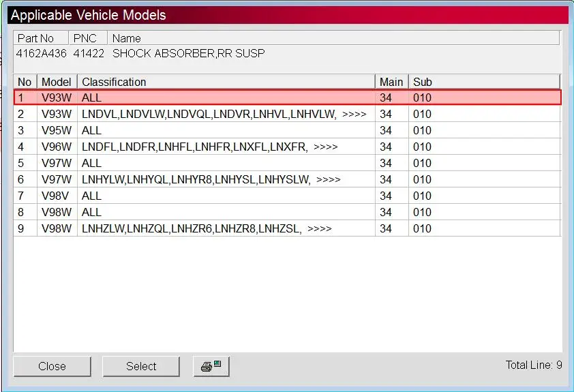Select row 8, V98W ALL
Image resolution: width=574 pixels, height=392 pixels.
coord(288,212)
